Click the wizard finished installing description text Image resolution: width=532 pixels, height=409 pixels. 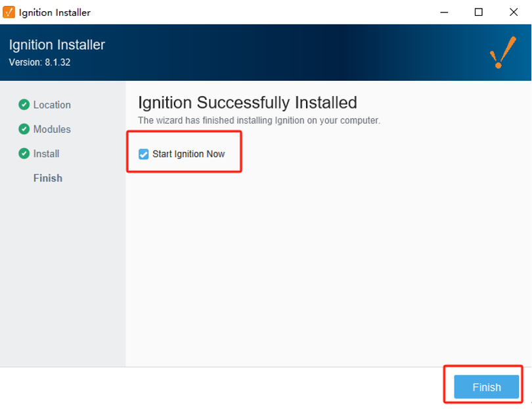click(259, 121)
